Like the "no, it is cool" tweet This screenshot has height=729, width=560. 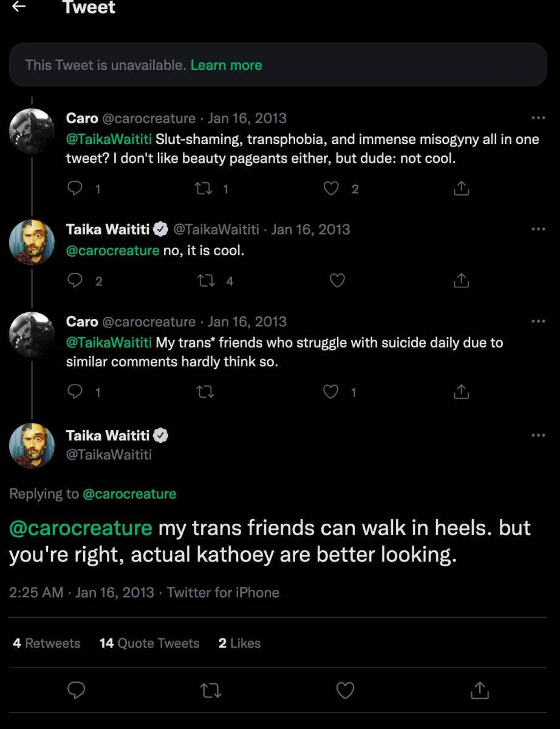[336, 281]
